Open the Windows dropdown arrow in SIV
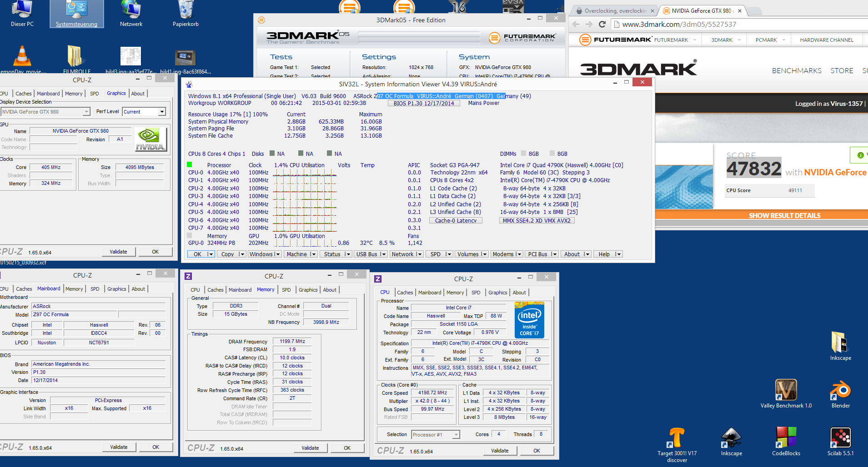The image size is (868, 467). 277,254
